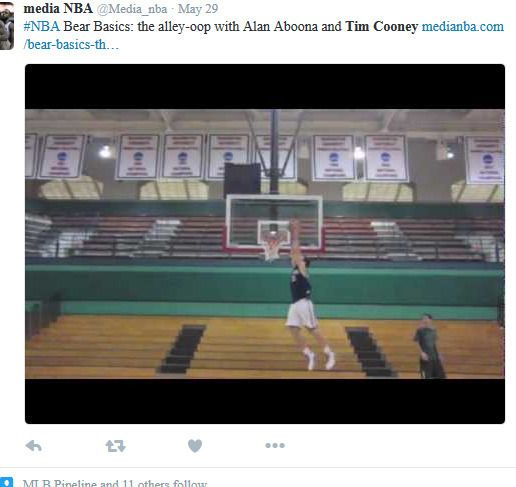Open the media NBA display name
Screen dimensions: 516x487
pyautogui.click(x=58, y=9)
